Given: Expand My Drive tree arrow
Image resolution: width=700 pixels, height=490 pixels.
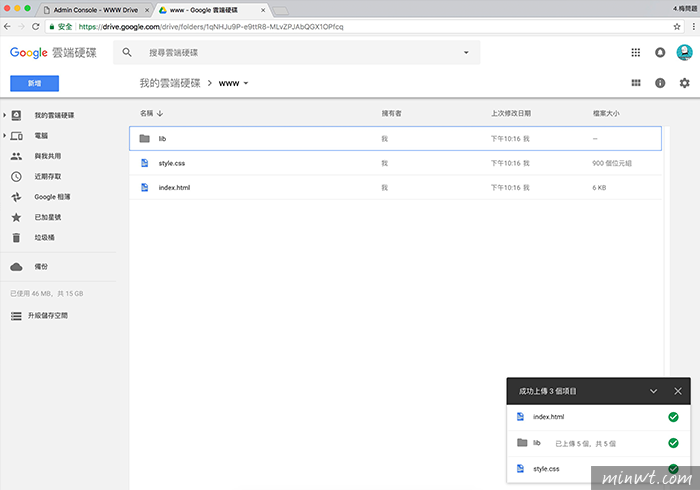Looking at the screenshot, I should (x=4, y=115).
